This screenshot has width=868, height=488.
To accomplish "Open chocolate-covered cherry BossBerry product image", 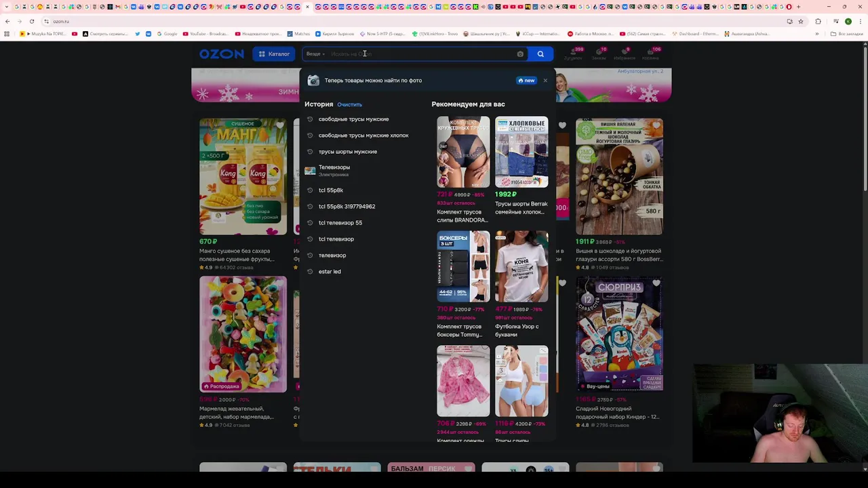I will point(619,177).
